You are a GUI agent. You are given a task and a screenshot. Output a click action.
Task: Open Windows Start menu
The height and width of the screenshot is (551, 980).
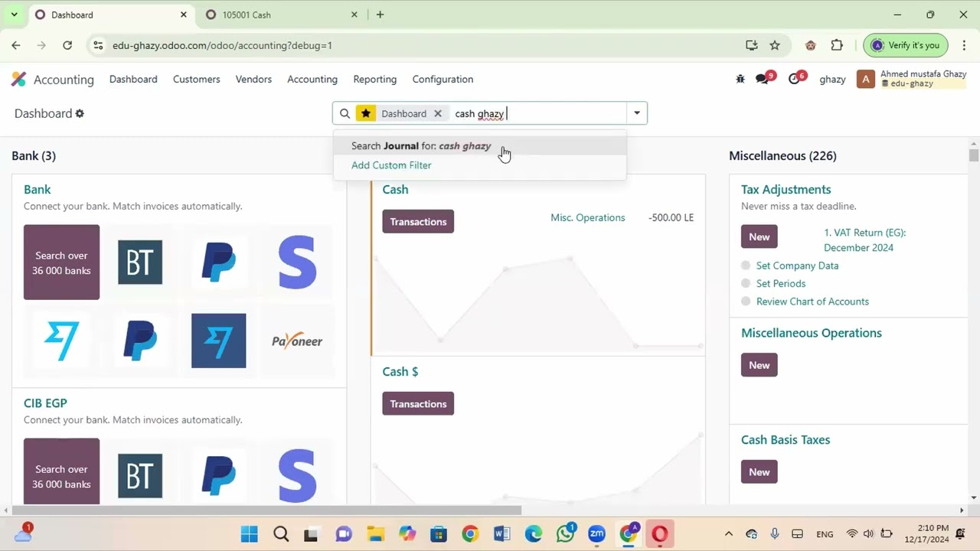click(249, 534)
